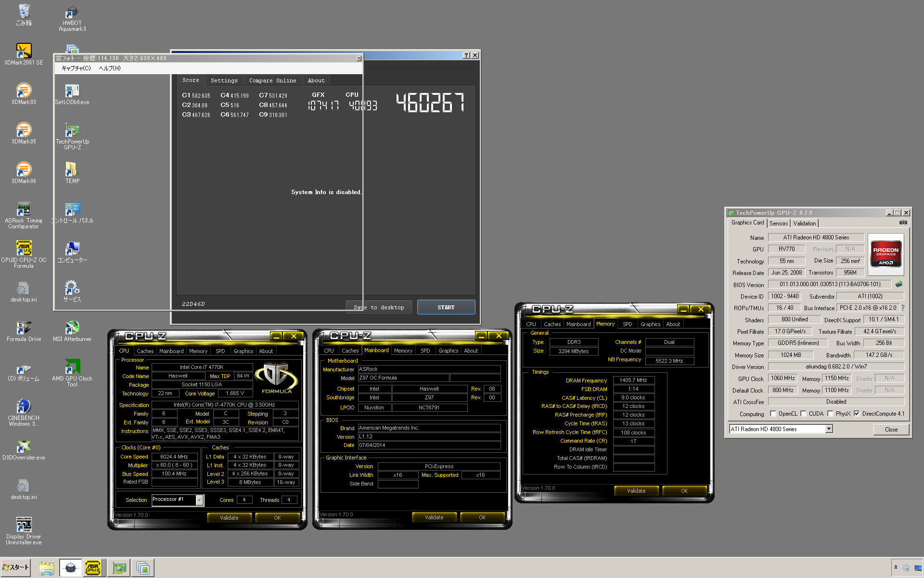The image size is (924, 578).
Task: Click Z97 OC Formula model field
Action: coord(403,378)
